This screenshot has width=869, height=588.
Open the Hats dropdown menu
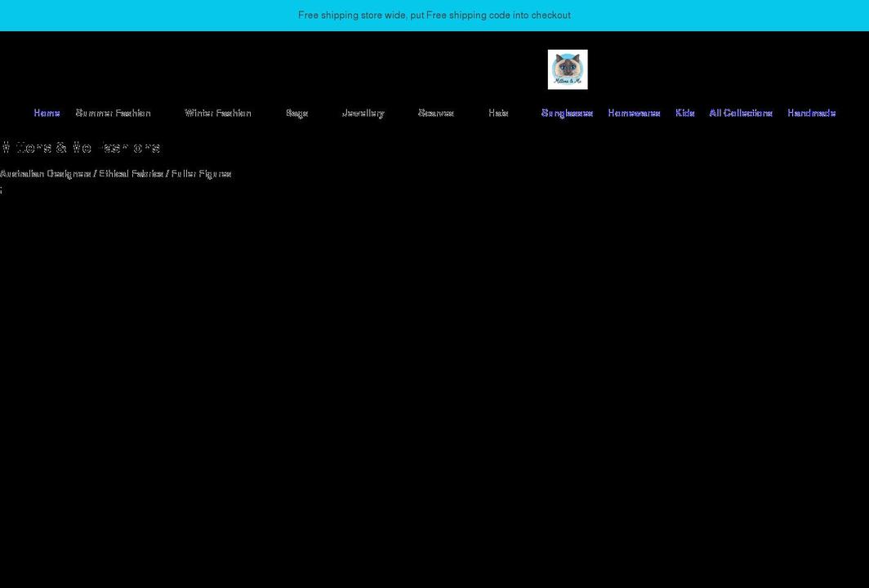pyautogui.click(x=498, y=113)
